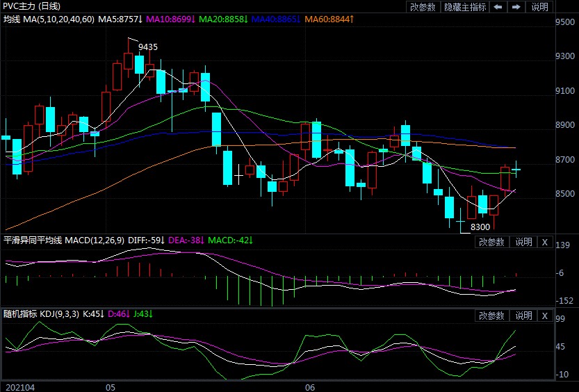Close the KDJ indicator panel

(x=544, y=316)
